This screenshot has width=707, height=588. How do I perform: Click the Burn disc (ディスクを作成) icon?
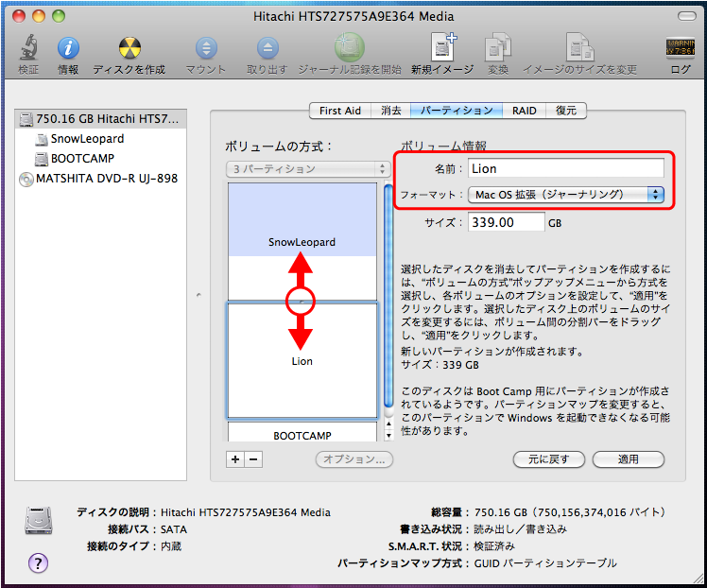click(129, 47)
